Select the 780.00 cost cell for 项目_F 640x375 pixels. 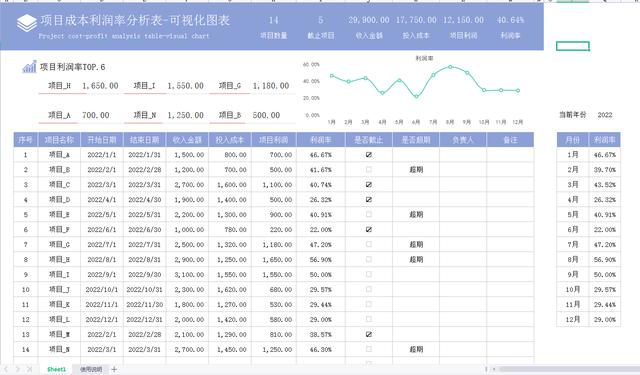[230, 229]
